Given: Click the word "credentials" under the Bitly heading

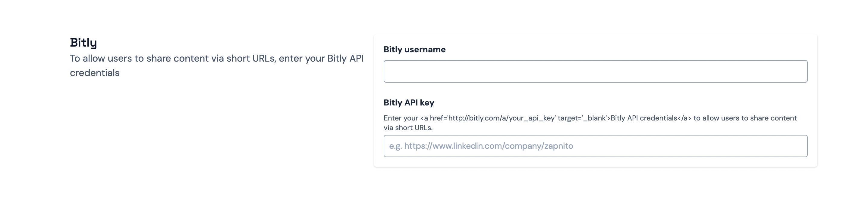Looking at the screenshot, I should point(95,73).
